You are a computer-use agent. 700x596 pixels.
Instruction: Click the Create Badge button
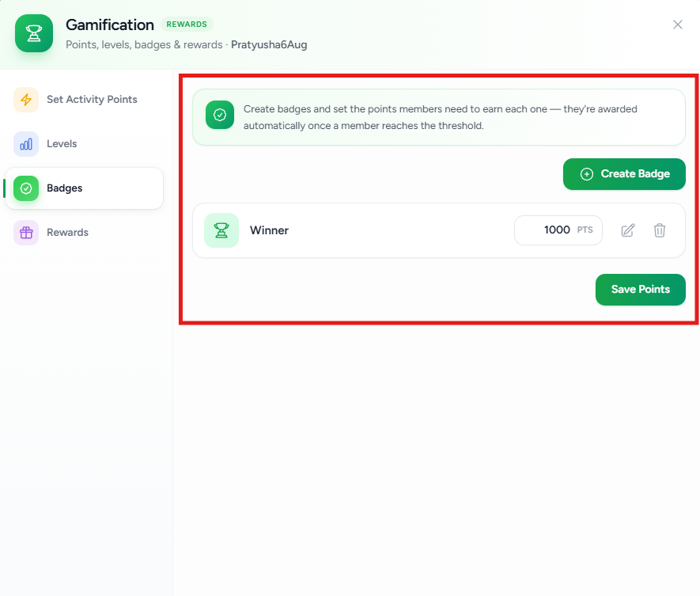(624, 174)
